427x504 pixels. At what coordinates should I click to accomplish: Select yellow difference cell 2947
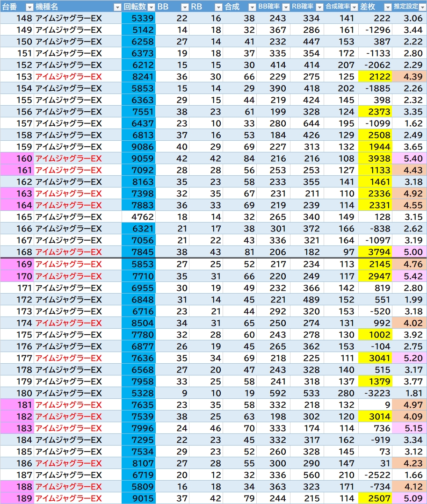coord(375,276)
